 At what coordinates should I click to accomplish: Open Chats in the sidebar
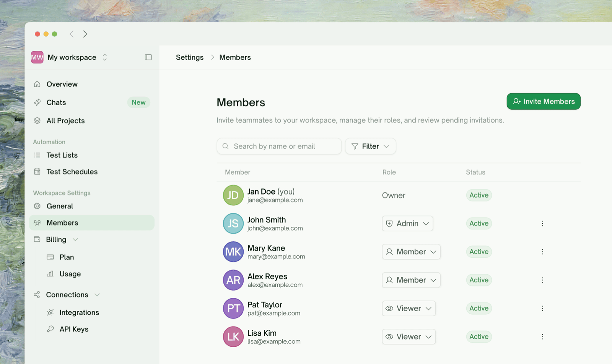tap(92, 102)
